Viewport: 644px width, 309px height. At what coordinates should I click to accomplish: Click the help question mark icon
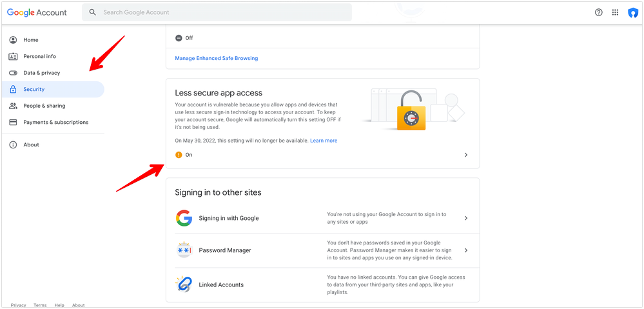pos(598,12)
